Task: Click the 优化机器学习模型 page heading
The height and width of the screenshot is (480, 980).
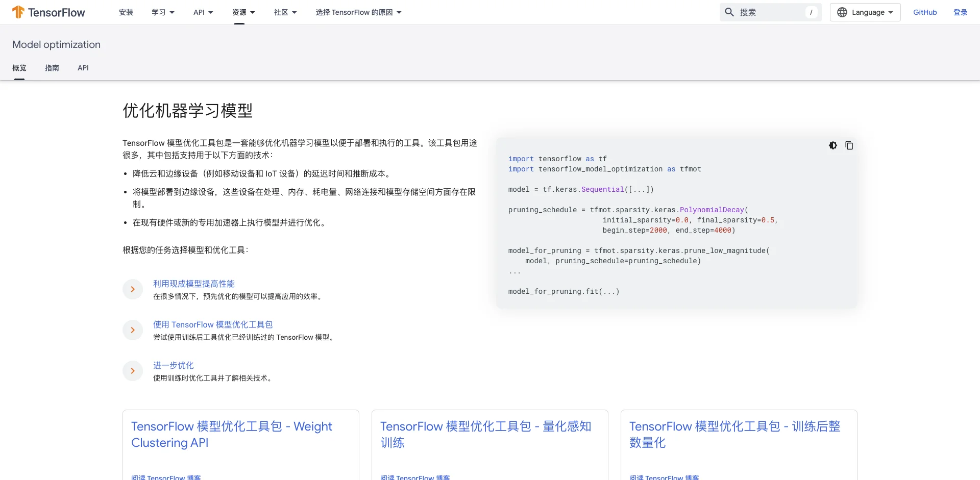Action: pos(188,111)
